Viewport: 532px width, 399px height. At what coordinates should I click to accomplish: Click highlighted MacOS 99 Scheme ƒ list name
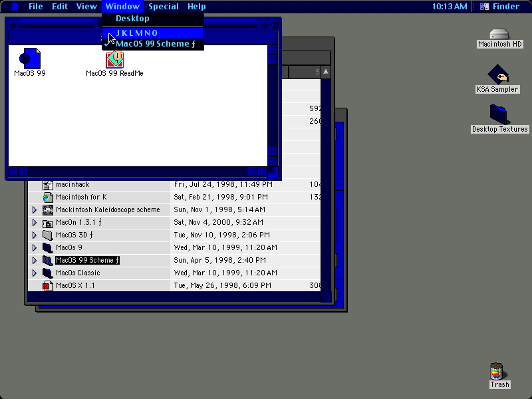[x=87, y=260]
